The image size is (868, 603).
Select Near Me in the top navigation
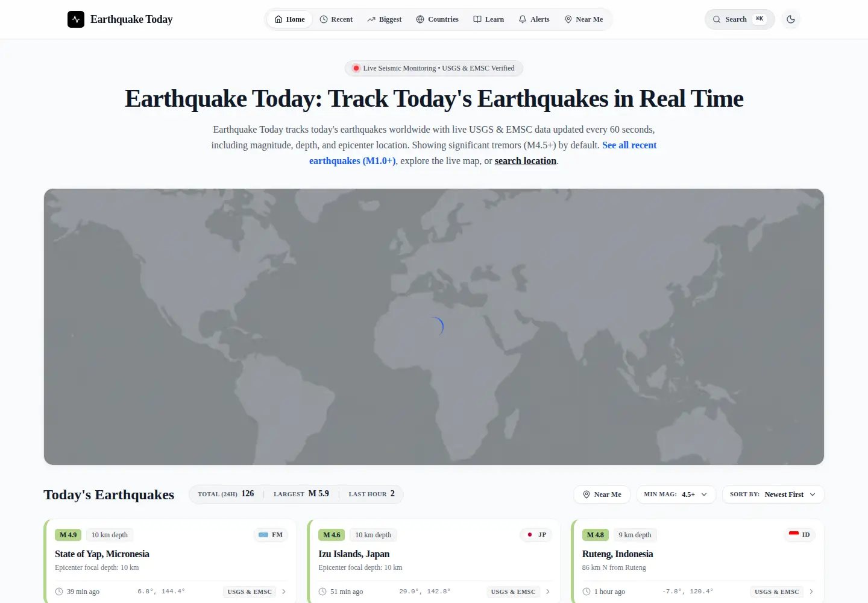tap(583, 19)
